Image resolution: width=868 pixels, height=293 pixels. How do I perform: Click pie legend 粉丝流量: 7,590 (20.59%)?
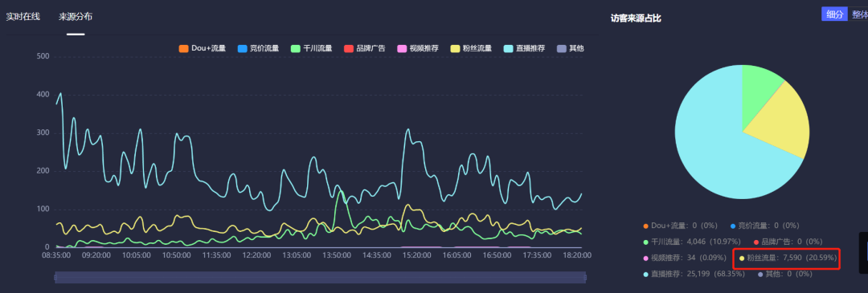coord(788,258)
